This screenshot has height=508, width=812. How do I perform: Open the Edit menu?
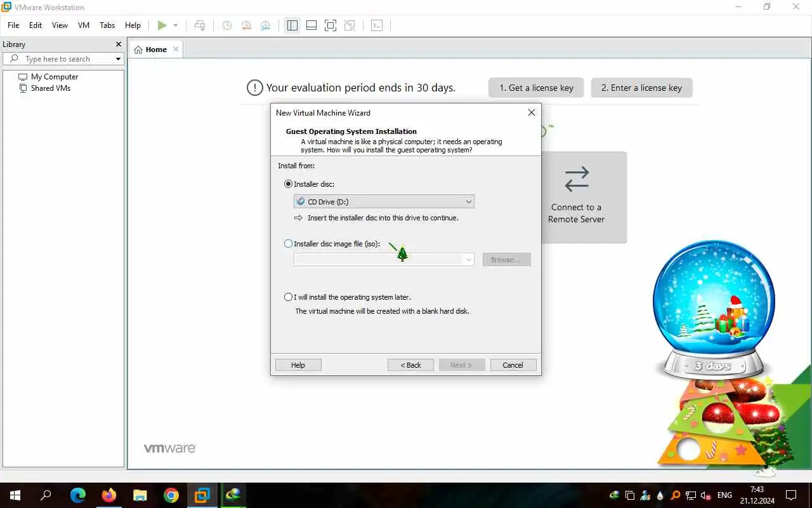pos(36,25)
